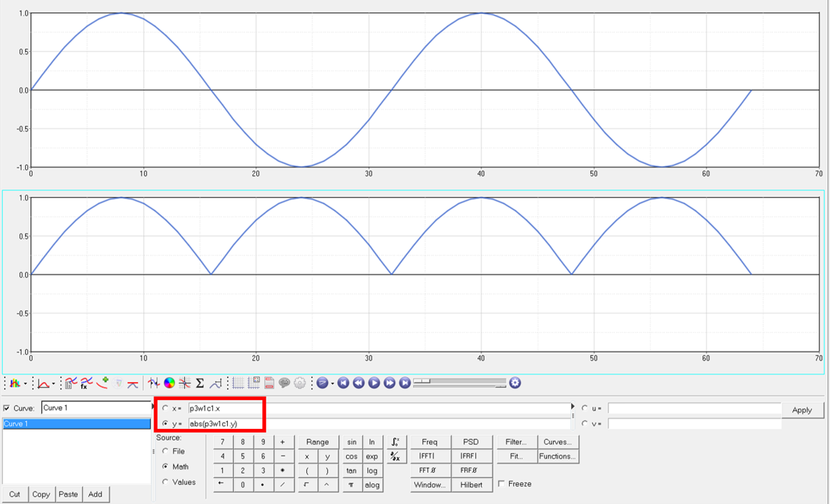Select Curve 1 in the curve list

coord(76,424)
